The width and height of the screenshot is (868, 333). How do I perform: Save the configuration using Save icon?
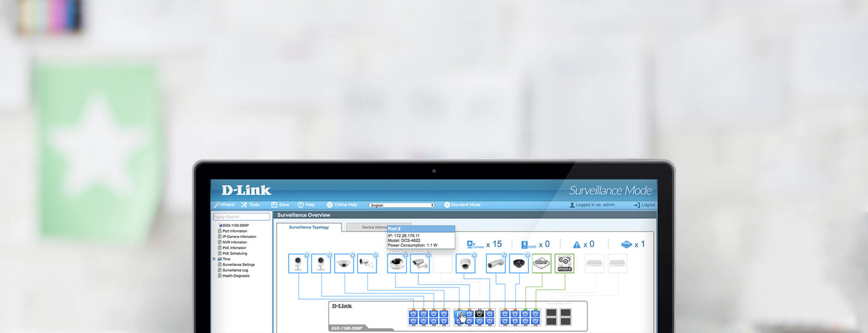coord(275,205)
